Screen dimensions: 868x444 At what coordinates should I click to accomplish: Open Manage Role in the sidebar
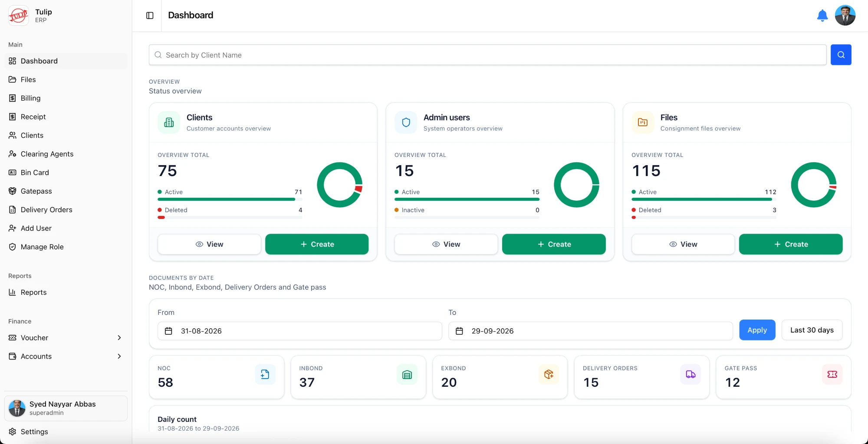[66, 247]
